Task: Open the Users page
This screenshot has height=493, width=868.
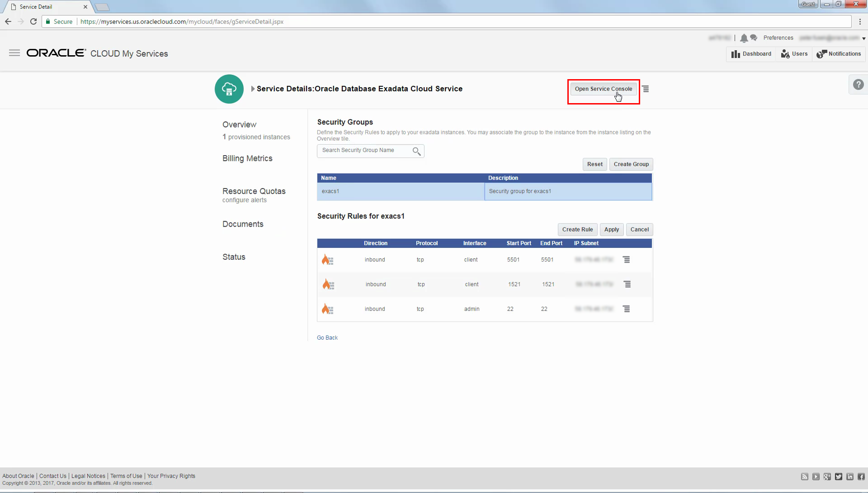Action: pyautogui.click(x=794, y=54)
